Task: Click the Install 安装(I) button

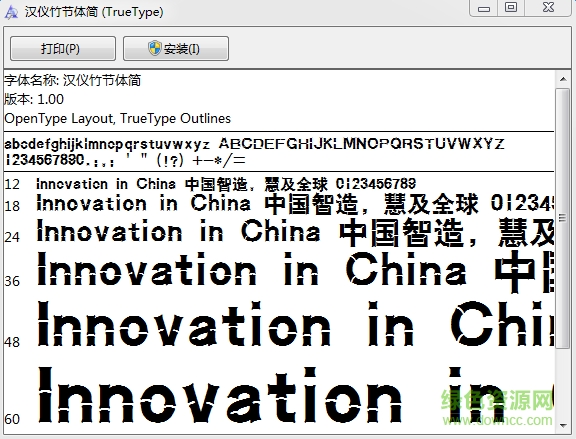Action: (x=176, y=48)
